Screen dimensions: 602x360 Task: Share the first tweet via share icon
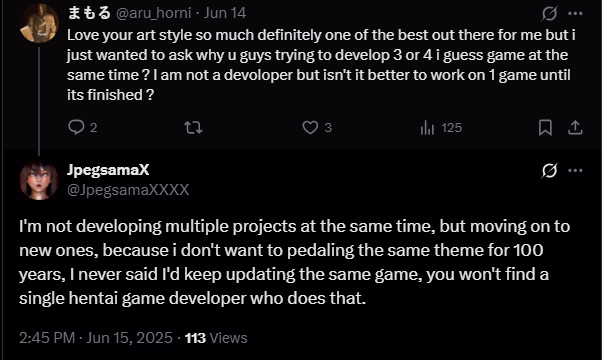[575, 127]
